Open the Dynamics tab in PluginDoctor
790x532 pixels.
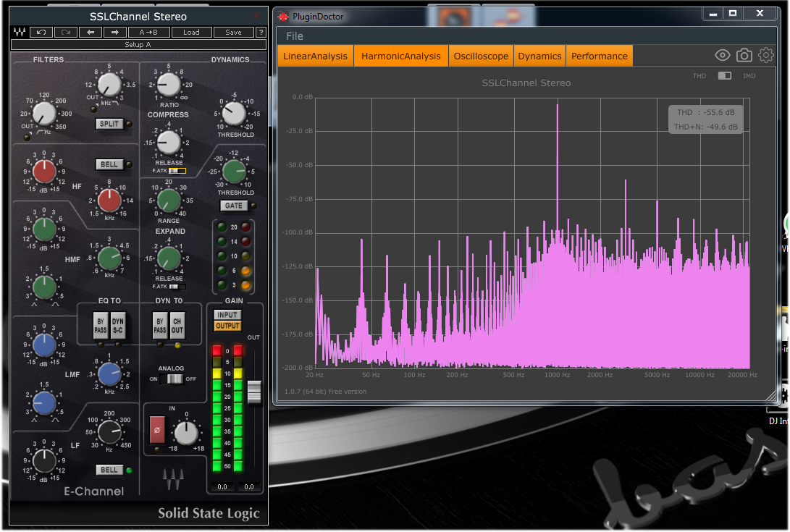coord(539,56)
